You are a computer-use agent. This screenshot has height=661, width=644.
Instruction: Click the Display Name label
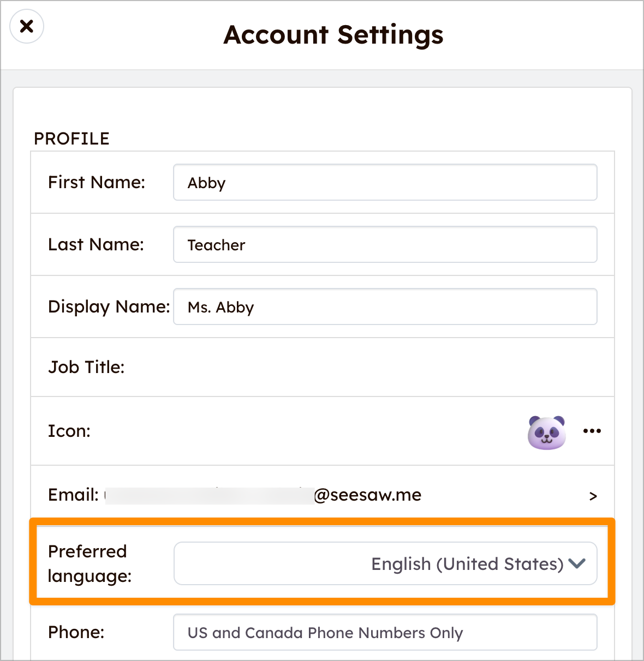click(109, 307)
